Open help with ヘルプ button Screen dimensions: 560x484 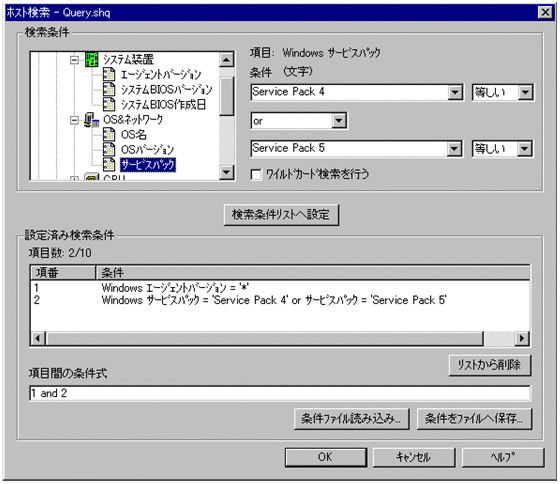[x=502, y=457]
